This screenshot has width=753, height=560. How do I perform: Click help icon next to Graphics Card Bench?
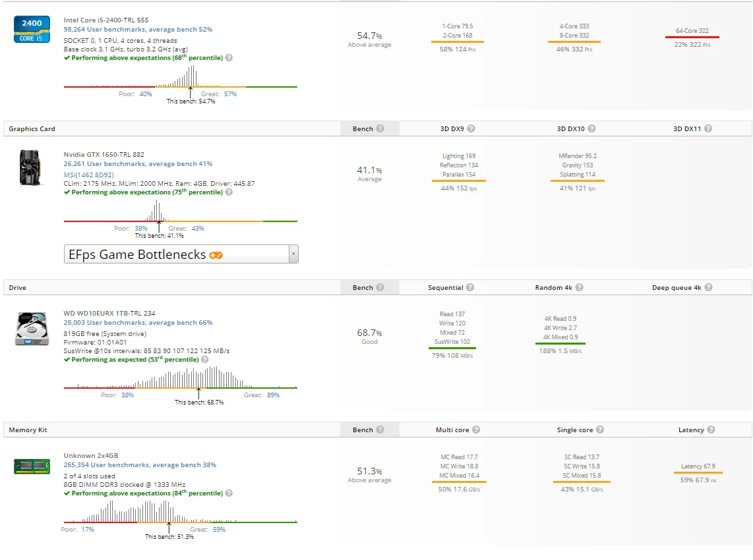[380, 128]
